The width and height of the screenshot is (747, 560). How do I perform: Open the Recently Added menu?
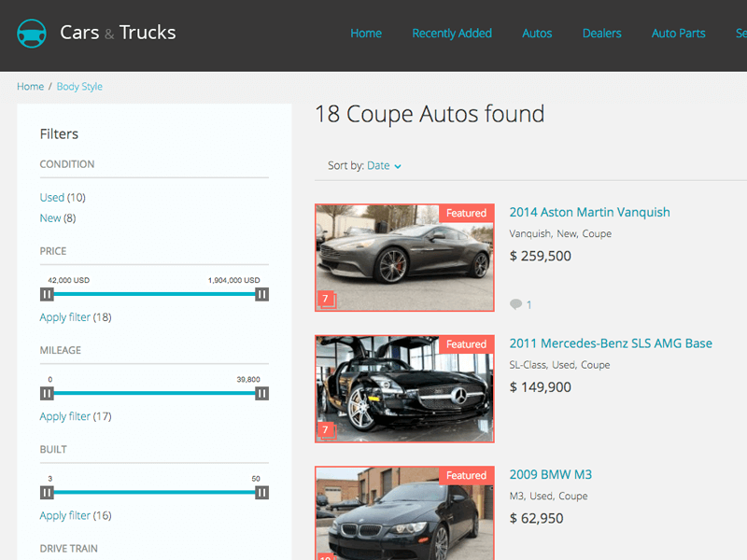tap(452, 34)
